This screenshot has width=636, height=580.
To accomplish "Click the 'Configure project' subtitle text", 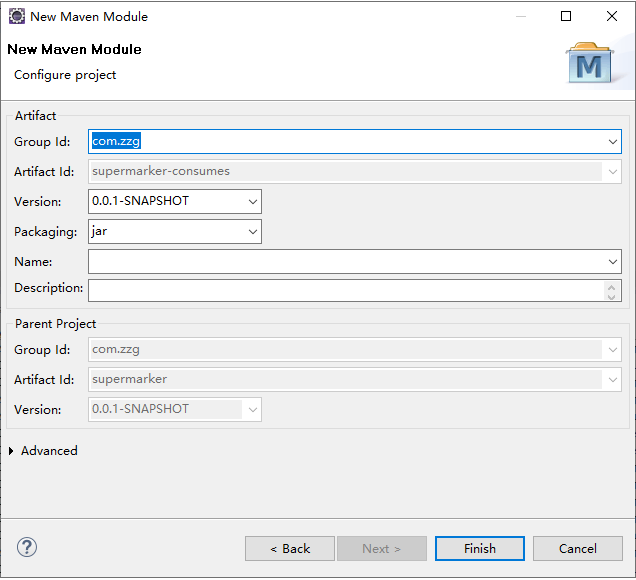I will pos(65,75).
